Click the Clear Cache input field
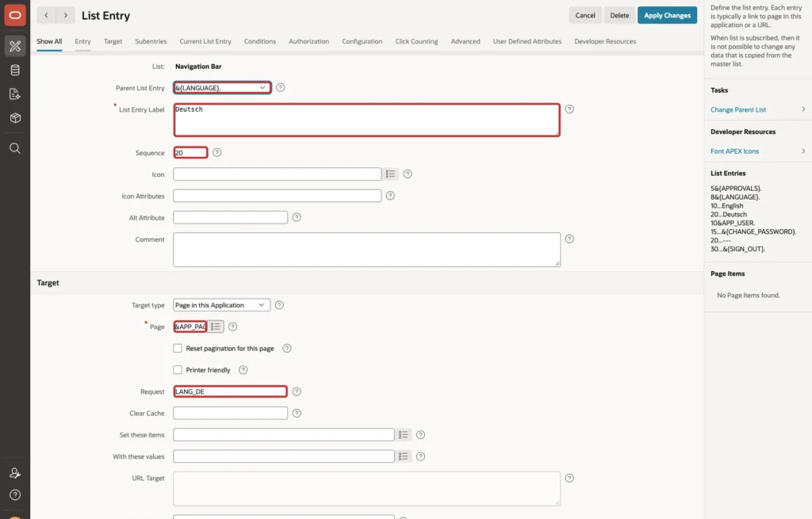 click(x=231, y=414)
